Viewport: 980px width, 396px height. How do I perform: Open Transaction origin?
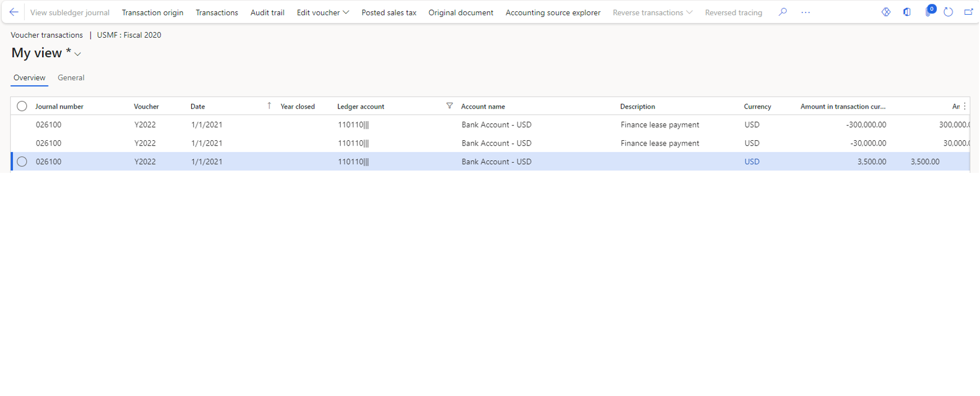[x=152, y=13]
